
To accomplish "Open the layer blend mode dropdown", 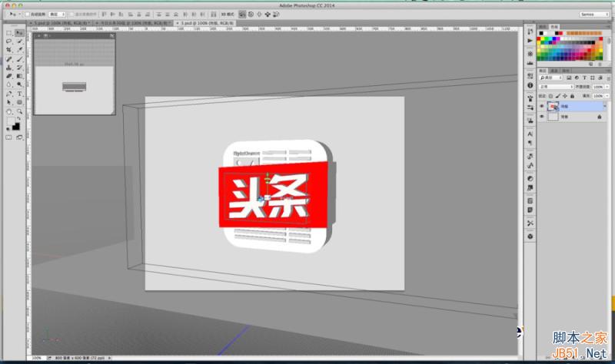I will 557,88.
